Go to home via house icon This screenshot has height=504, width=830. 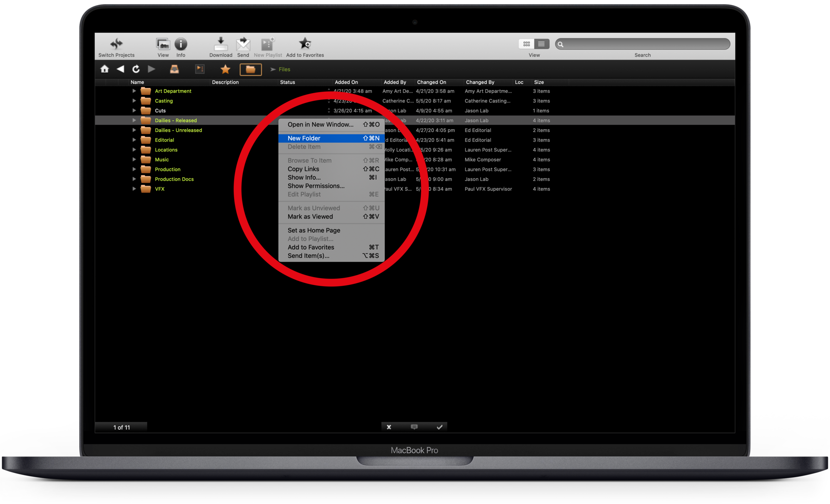pos(105,69)
